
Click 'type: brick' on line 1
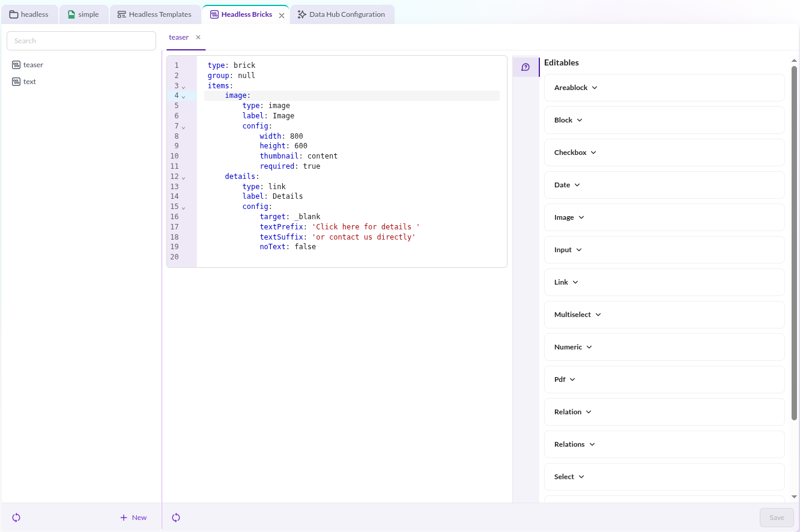[231, 65]
